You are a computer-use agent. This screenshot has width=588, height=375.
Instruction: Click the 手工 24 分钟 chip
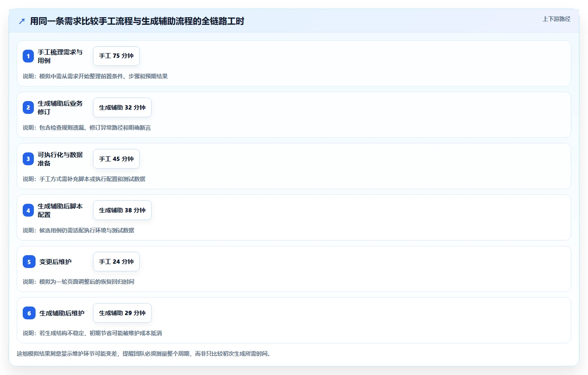[116, 262]
